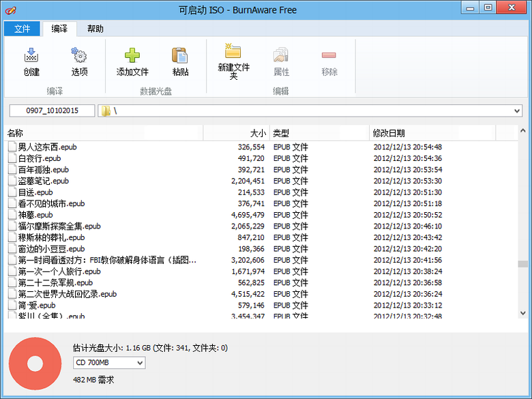The width and height of the screenshot is (532, 399).
Task: Click the 创建 (Create) burn icon
Action: tap(31, 56)
